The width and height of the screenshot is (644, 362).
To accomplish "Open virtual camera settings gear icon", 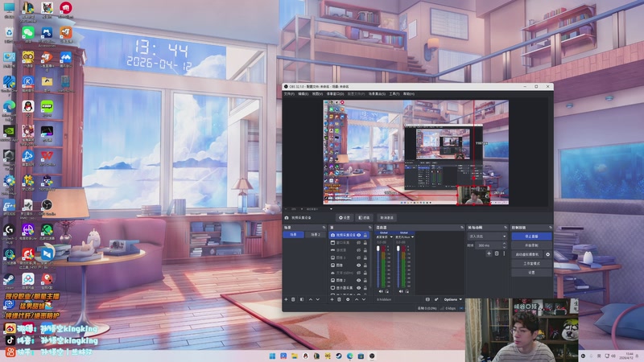I will click(548, 254).
